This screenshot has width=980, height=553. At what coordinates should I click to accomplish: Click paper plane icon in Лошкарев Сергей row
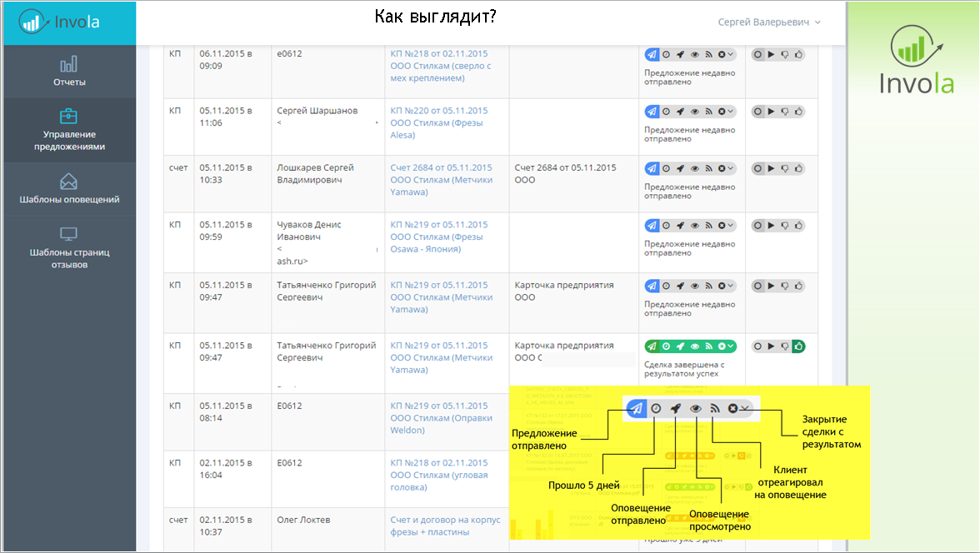click(x=652, y=168)
